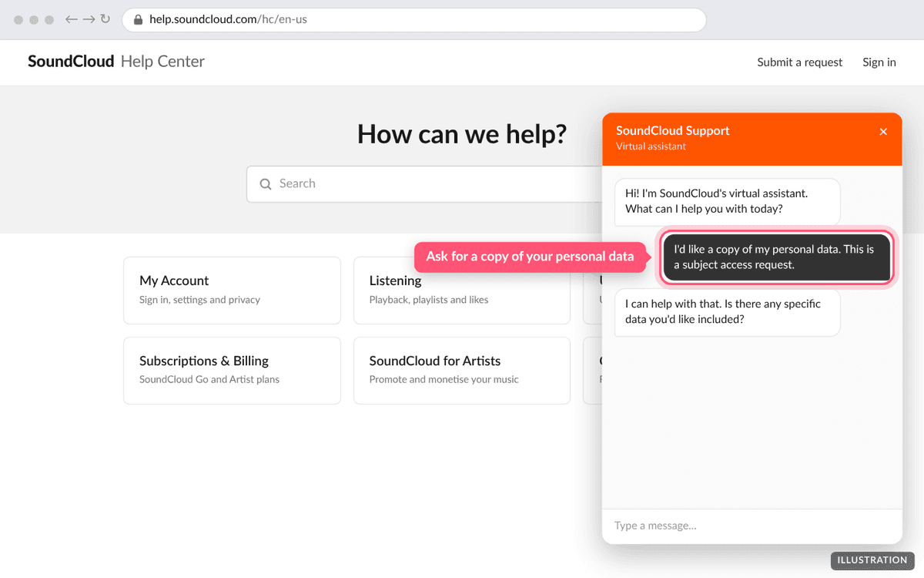Click the virtual assistant greeting message
The height and width of the screenshot is (578, 924).
[727, 202]
